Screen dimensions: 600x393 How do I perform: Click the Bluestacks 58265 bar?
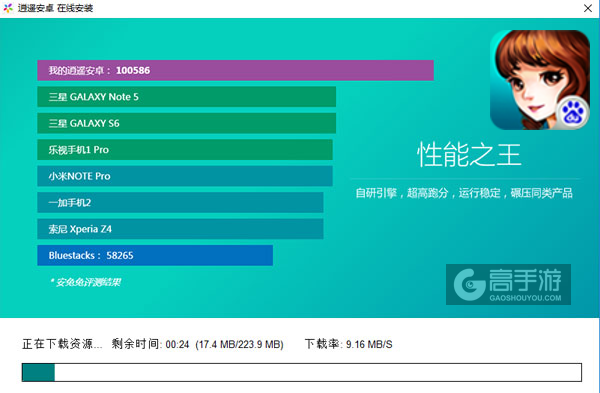pyautogui.click(x=155, y=255)
